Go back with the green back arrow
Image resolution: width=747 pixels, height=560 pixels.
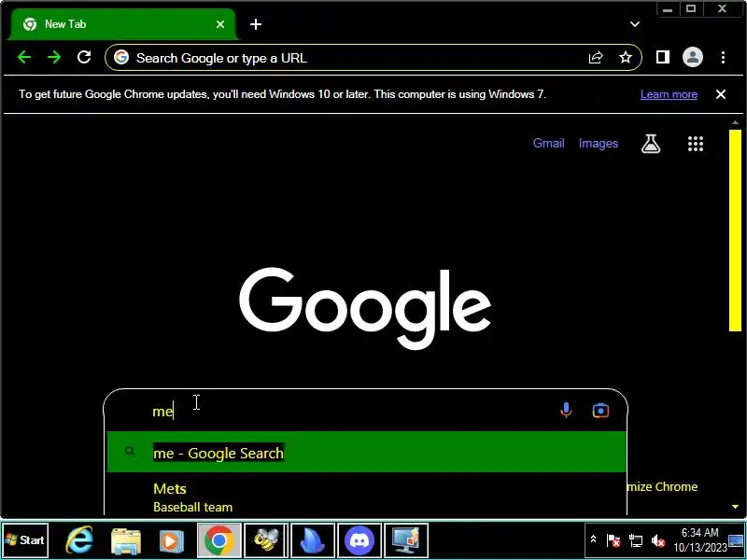pos(24,58)
